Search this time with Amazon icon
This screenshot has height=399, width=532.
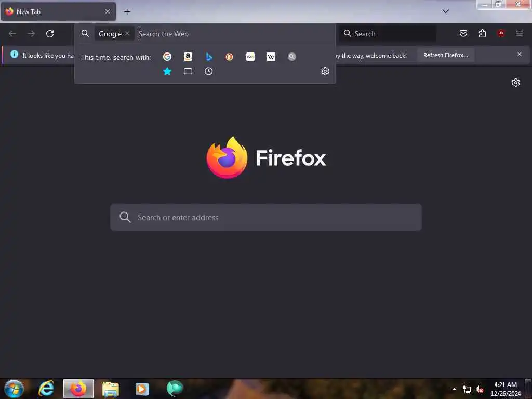point(188,57)
